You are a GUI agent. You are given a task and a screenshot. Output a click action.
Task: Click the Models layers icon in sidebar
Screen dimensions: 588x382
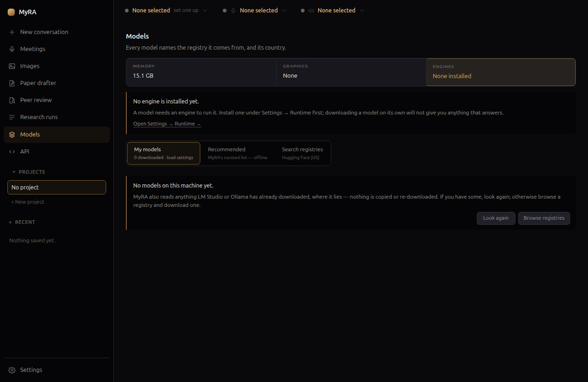(x=12, y=135)
